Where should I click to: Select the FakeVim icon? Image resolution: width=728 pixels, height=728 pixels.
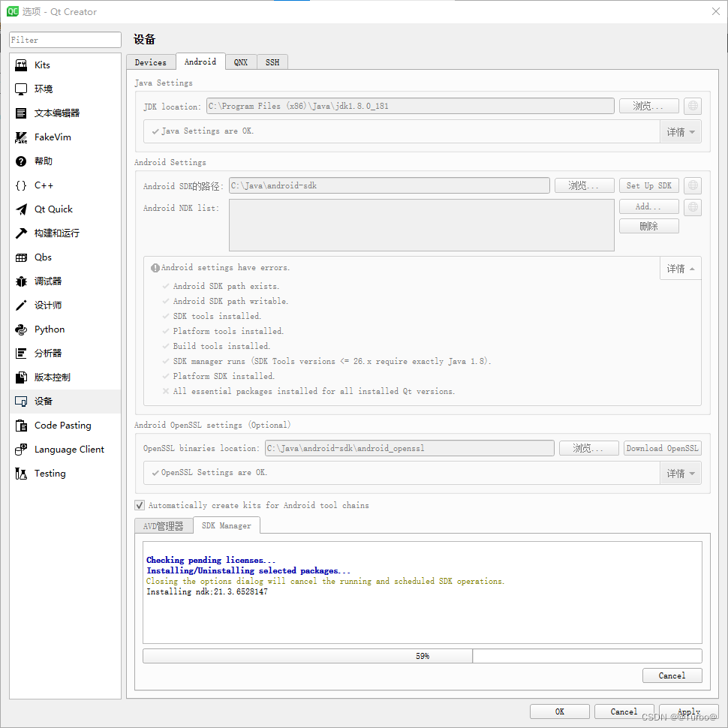pyautogui.click(x=21, y=137)
